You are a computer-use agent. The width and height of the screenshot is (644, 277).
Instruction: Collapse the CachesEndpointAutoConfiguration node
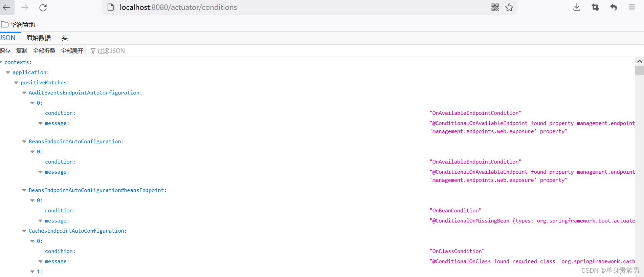24,231
